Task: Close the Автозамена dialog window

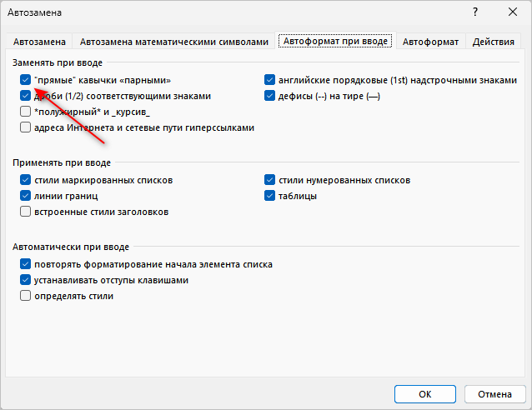Action: tap(513, 12)
